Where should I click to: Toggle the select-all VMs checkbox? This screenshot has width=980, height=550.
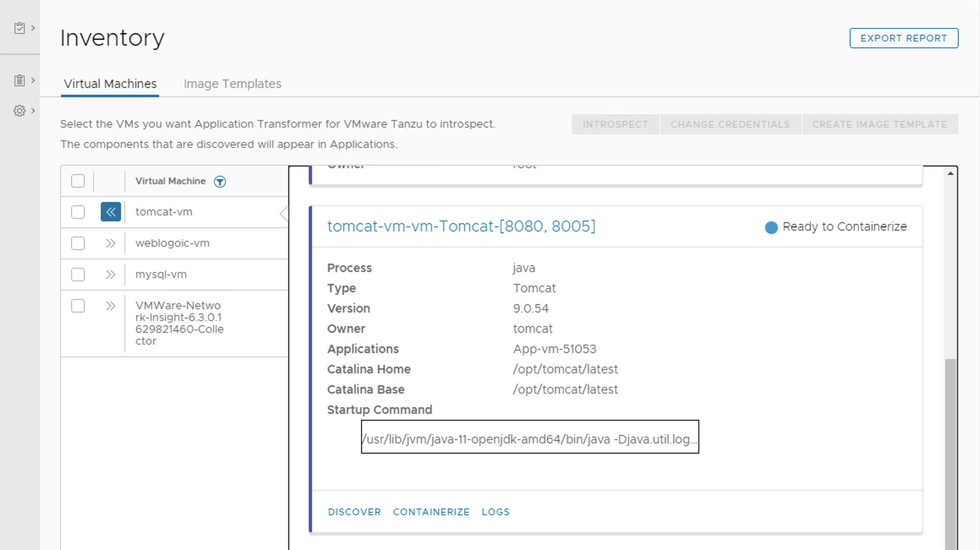(x=78, y=181)
